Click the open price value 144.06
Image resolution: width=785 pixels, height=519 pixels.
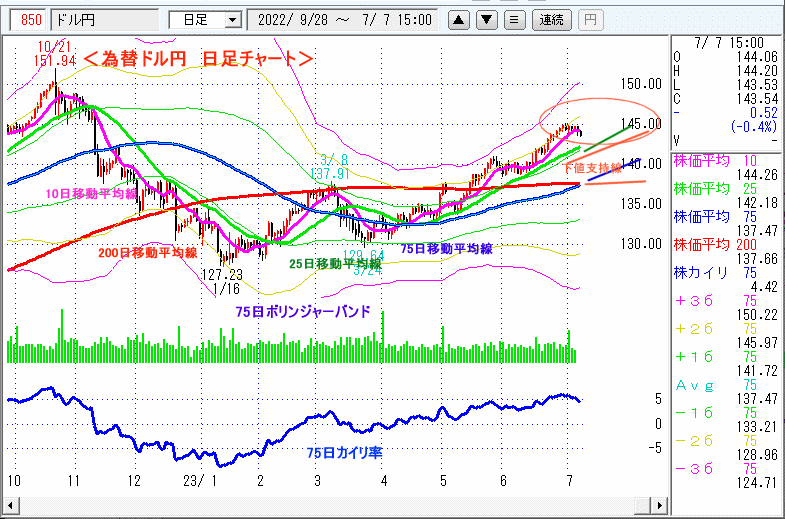pos(757,57)
